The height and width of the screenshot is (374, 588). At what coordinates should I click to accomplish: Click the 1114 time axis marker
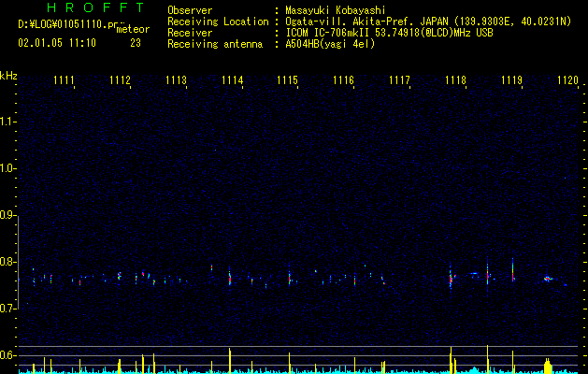pos(232,80)
